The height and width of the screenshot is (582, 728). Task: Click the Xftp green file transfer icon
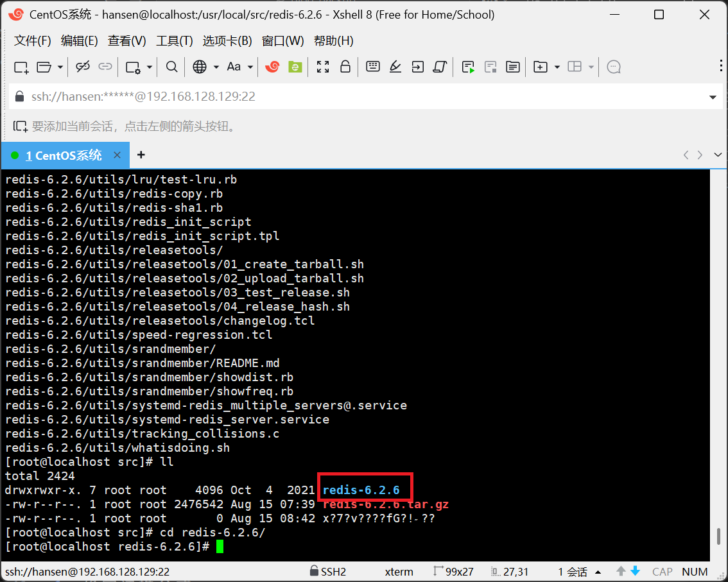coord(295,67)
